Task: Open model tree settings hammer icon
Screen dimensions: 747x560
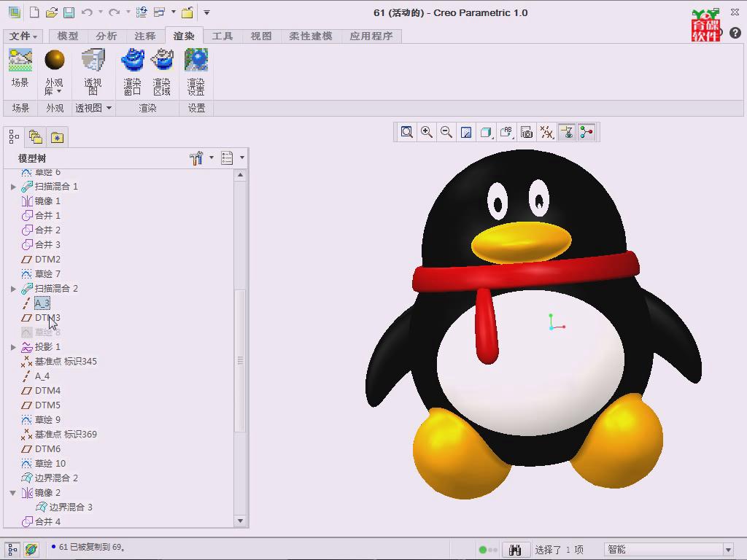Action: [x=196, y=158]
